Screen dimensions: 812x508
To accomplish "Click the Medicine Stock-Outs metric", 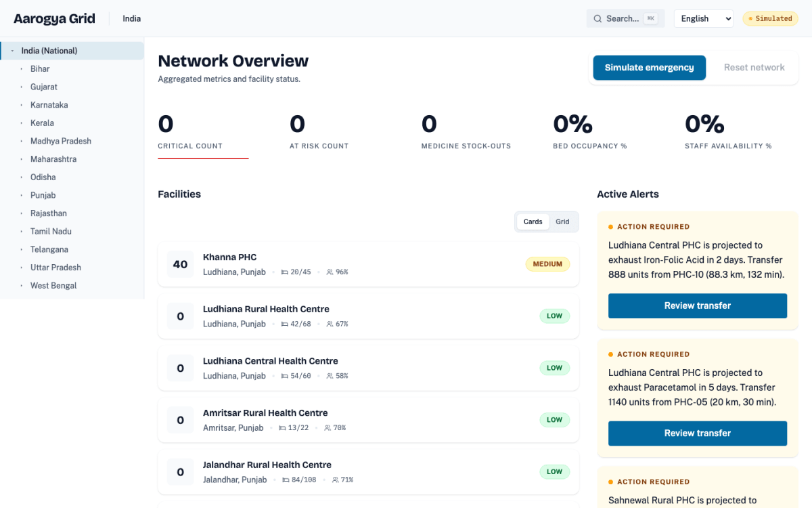I will pos(467,133).
